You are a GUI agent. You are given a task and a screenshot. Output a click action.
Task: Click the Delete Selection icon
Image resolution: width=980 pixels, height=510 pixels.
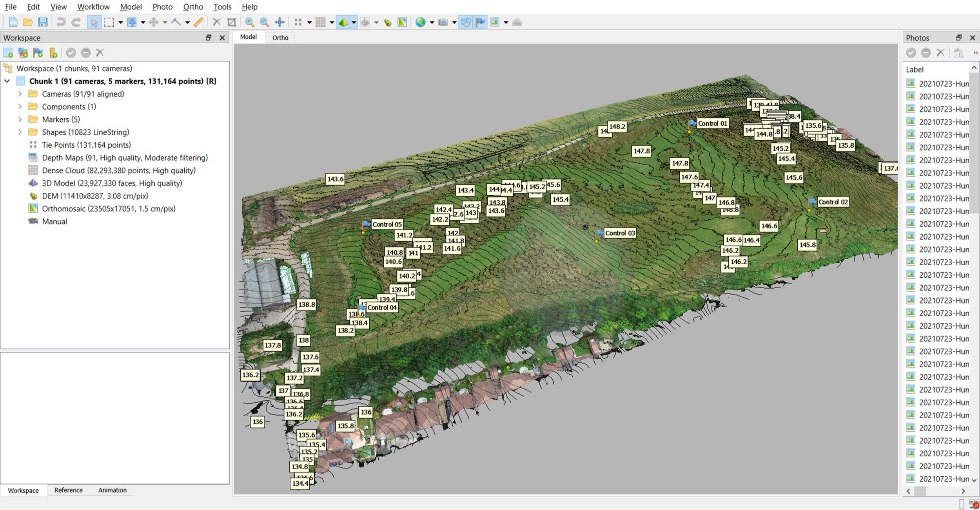click(x=216, y=22)
